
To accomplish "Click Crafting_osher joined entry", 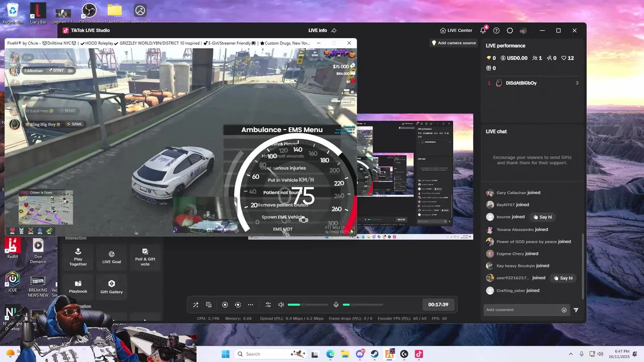I will [x=513, y=291].
